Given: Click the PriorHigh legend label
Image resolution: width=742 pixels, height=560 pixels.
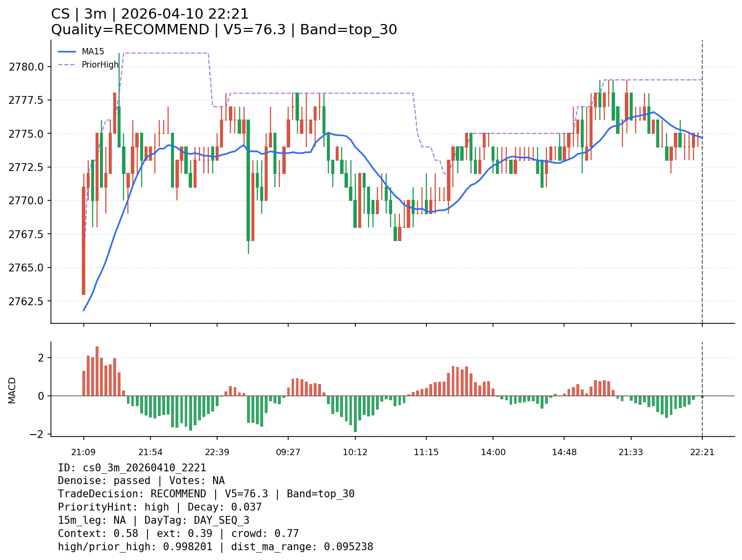Looking at the screenshot, I should 100,65.
